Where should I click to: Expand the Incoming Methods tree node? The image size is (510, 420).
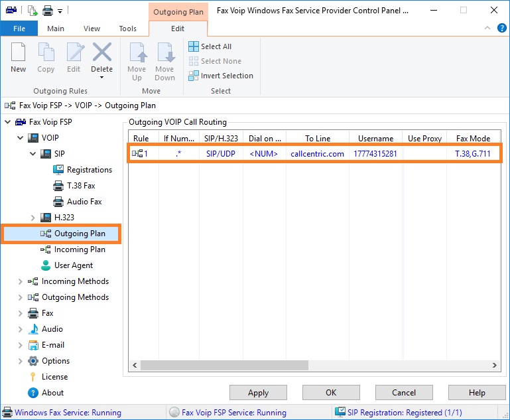(20, 281)
